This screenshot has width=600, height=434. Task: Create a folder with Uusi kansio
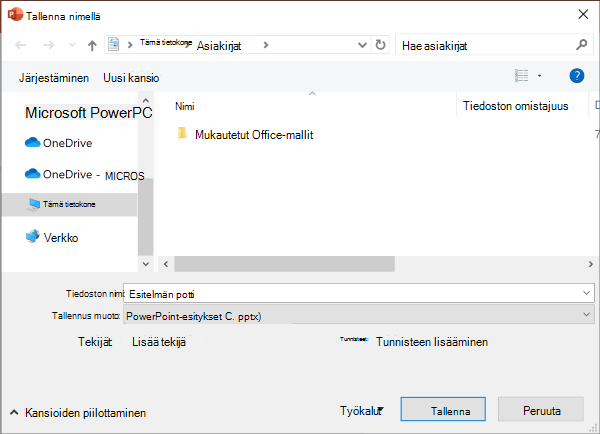(x=131, y=78)
